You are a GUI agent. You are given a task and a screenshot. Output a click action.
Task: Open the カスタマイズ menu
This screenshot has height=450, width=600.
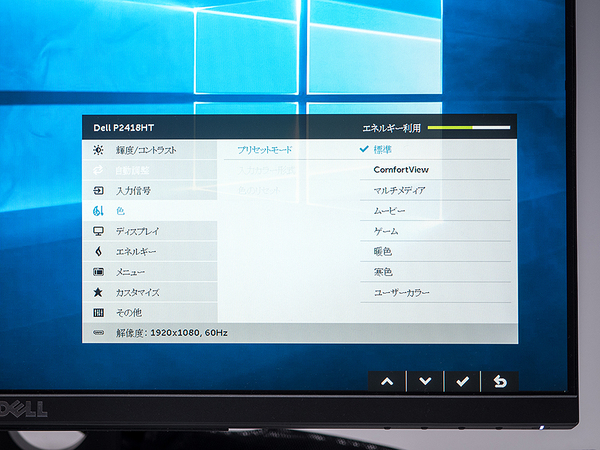click(150, 292)
